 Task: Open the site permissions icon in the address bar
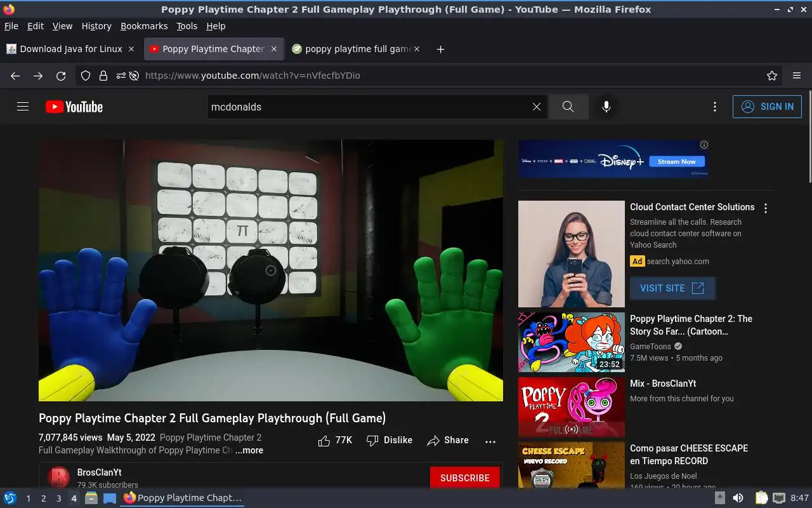pyautogui.click(x=121, y=76)
